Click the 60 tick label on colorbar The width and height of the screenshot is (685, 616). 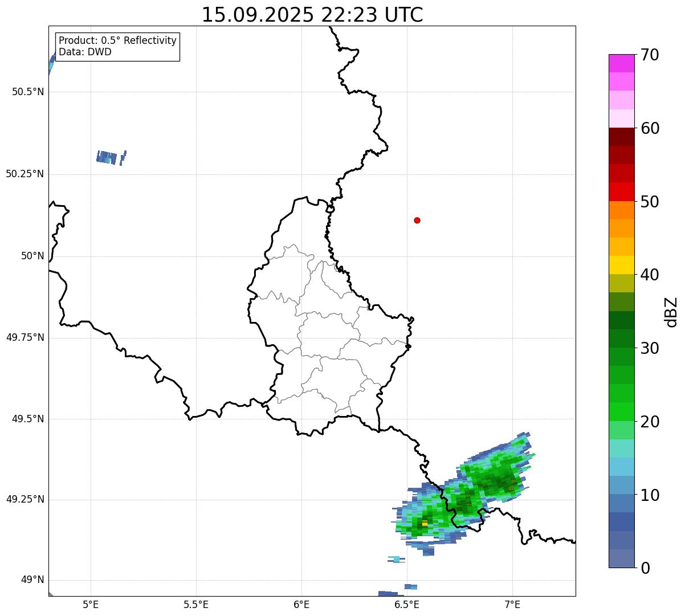click(x=650, y=128)
